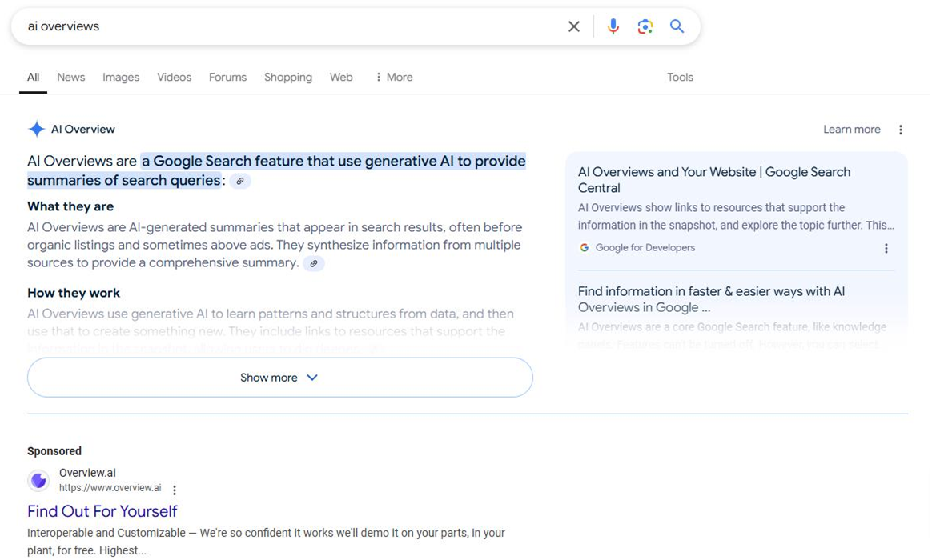Screen dimensions: 932x560
Task: Select the All results tab
Action: click(x=34, y=78)
